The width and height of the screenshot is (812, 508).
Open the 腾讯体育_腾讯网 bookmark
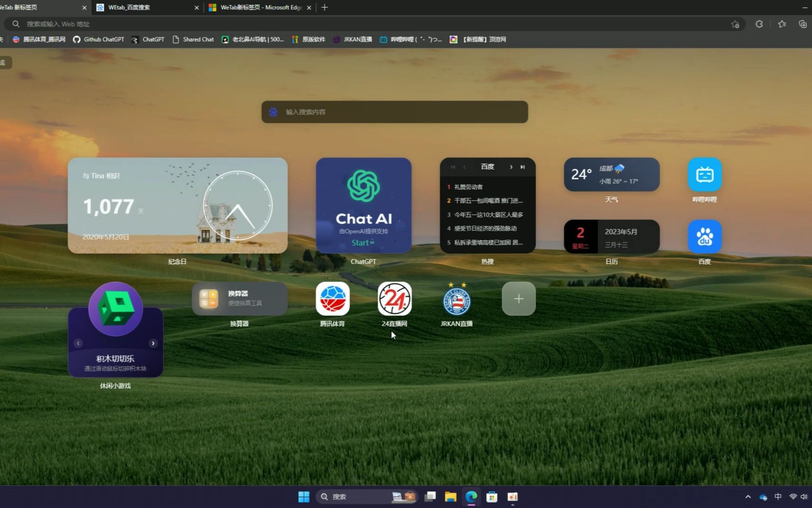click(x=39, y=40)
